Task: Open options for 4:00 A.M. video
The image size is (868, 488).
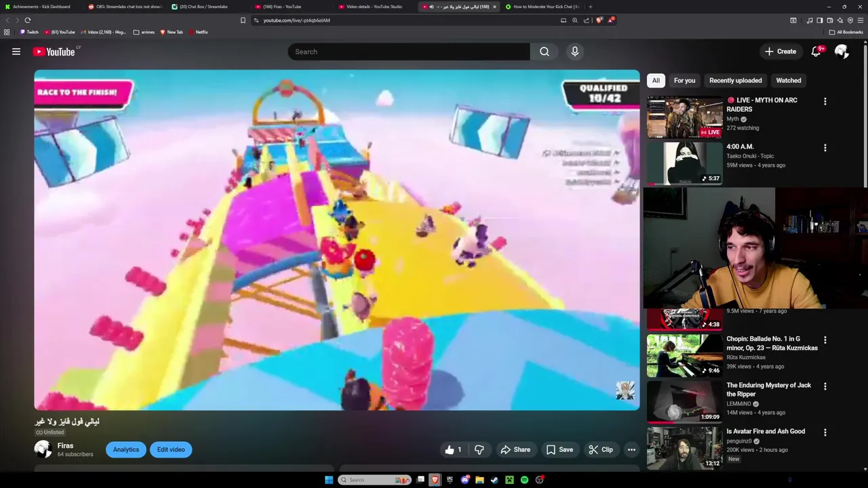Action: point(825,148)
